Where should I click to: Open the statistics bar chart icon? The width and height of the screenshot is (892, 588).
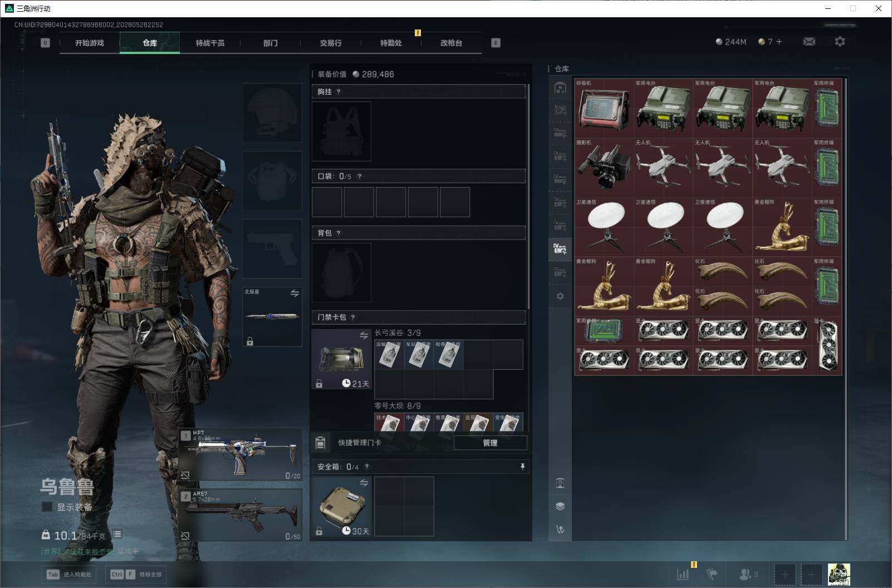coord(683,574)
